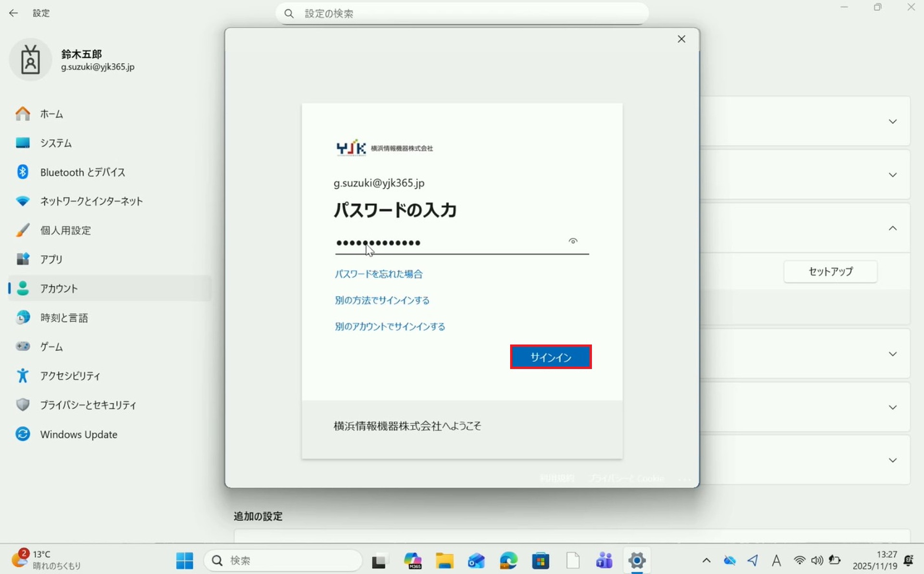
Task: Go to the ホーム settings page
Action: click(51, 114)
